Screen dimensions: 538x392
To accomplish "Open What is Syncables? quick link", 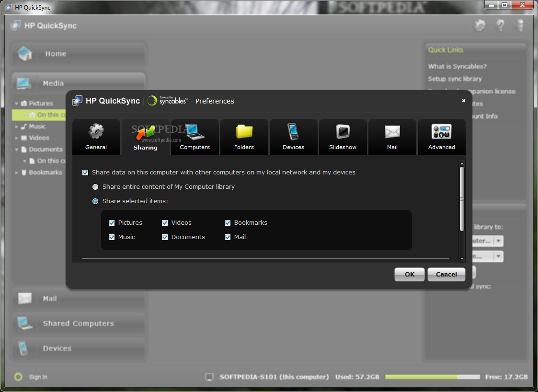I will coord(457,66).
